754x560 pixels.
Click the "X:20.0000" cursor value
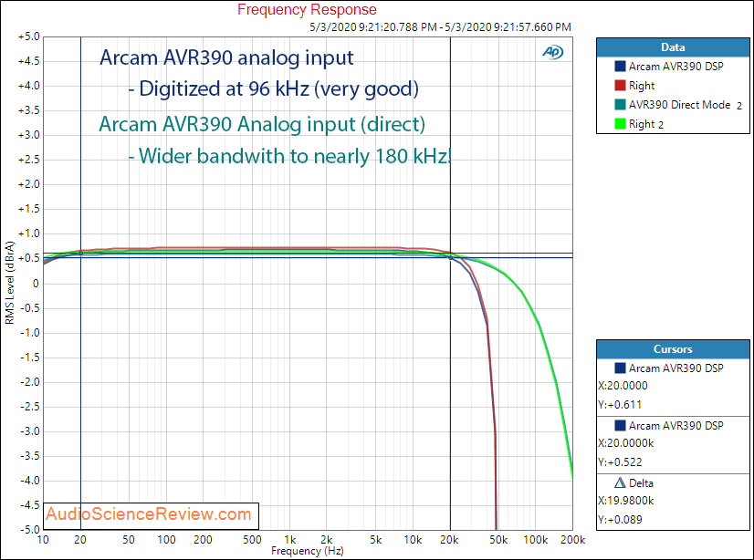623,386
